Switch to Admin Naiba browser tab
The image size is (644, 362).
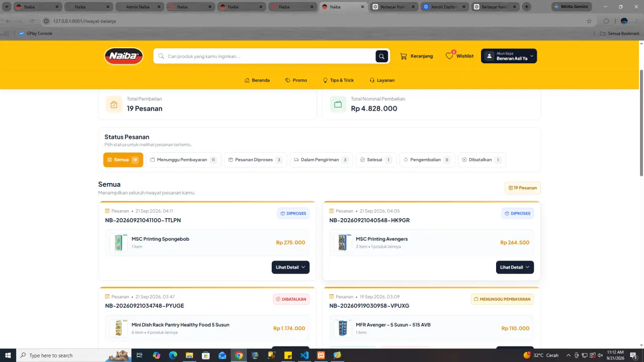click(139, 7)
